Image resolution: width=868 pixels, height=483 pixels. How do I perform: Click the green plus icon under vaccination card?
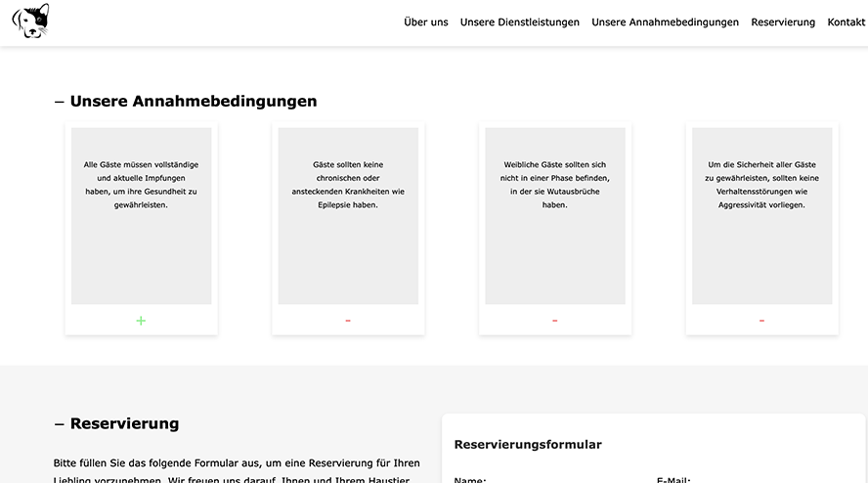tap(141, 321)
